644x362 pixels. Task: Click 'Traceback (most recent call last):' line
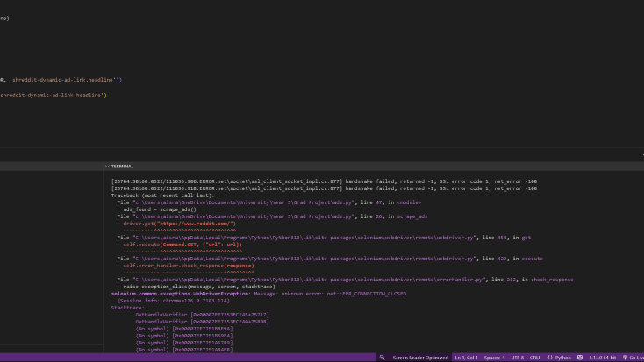162,195
